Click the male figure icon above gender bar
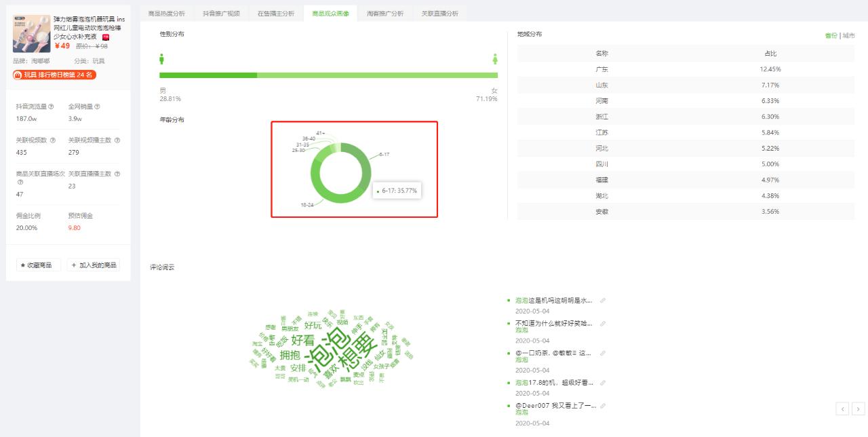868x437 pixels. point(163,60)
